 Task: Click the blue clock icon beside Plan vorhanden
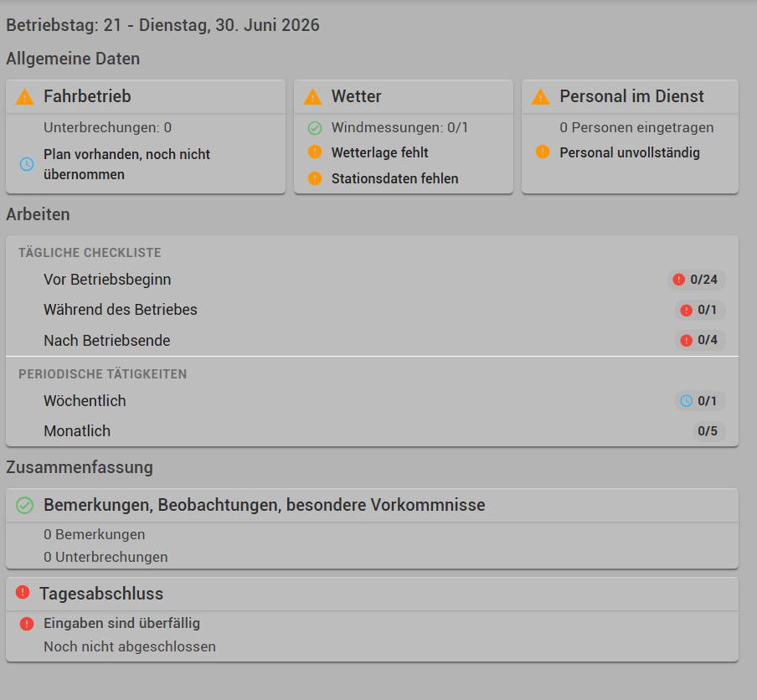(x=27, y=164)
